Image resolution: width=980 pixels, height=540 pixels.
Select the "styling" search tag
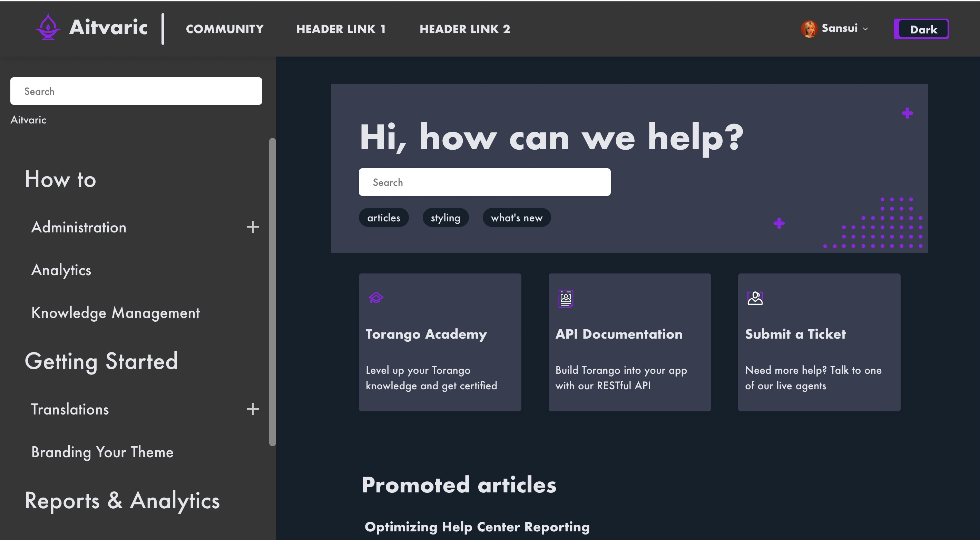coord(445,218)
